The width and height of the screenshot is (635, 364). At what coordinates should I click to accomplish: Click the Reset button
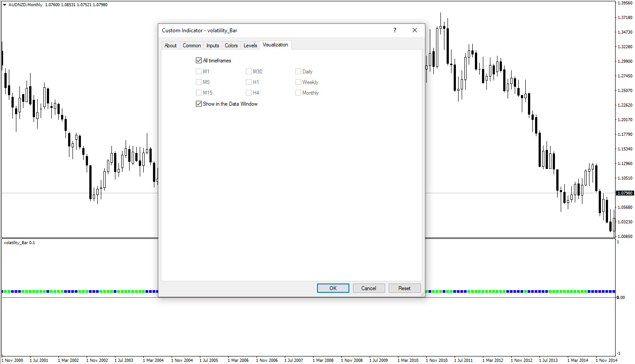404,288
